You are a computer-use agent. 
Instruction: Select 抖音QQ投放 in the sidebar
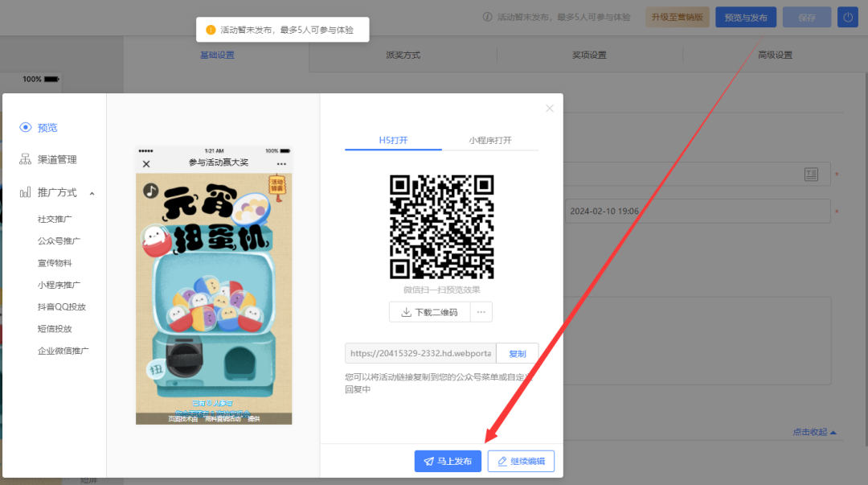click(61, 306)
